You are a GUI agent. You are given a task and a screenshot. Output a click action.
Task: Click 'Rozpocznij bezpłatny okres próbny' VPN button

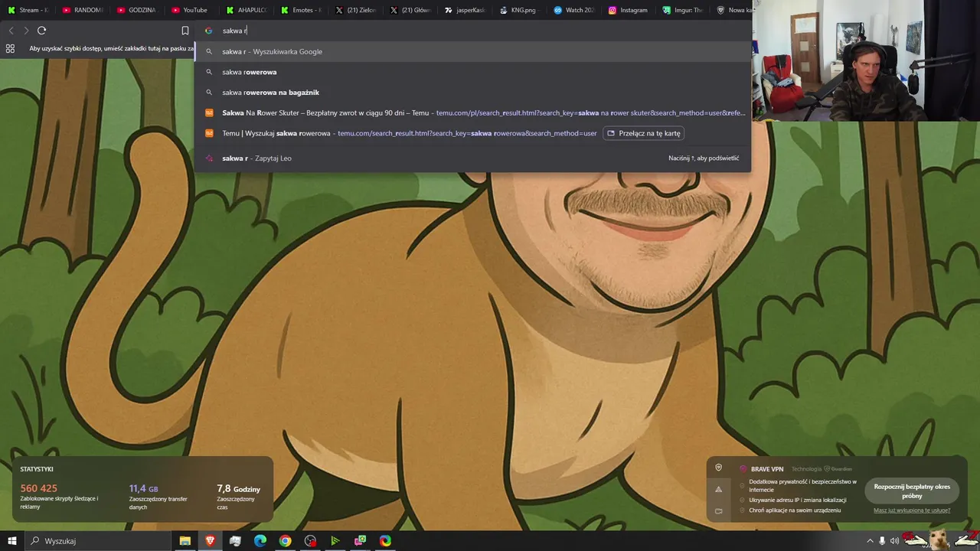(x=912, y=491)
